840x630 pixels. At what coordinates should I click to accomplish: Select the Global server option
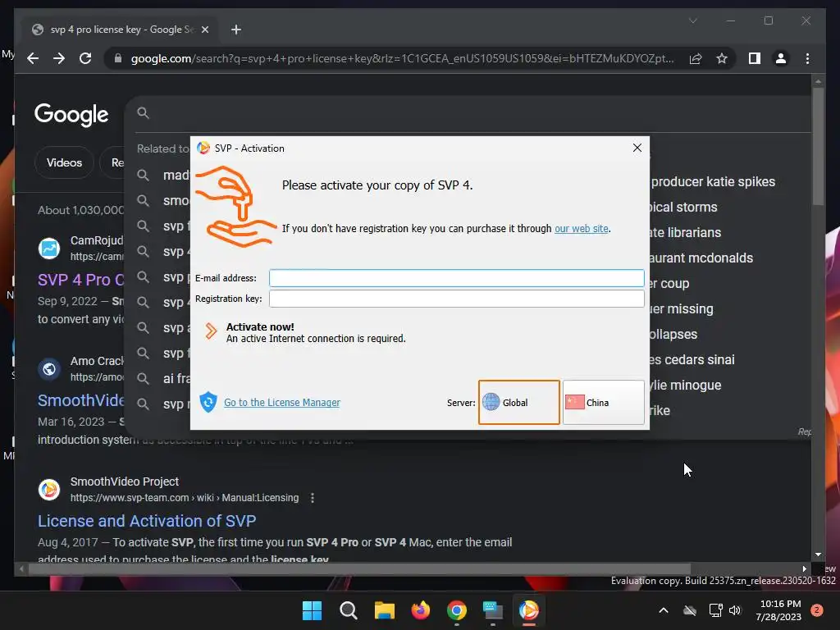pyautogui.click(x=518, y=402)
